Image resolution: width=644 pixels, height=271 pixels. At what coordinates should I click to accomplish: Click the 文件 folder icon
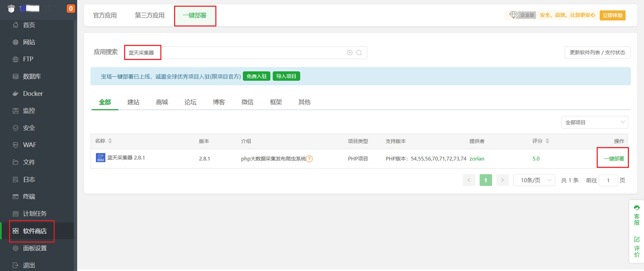click(15, 162)
